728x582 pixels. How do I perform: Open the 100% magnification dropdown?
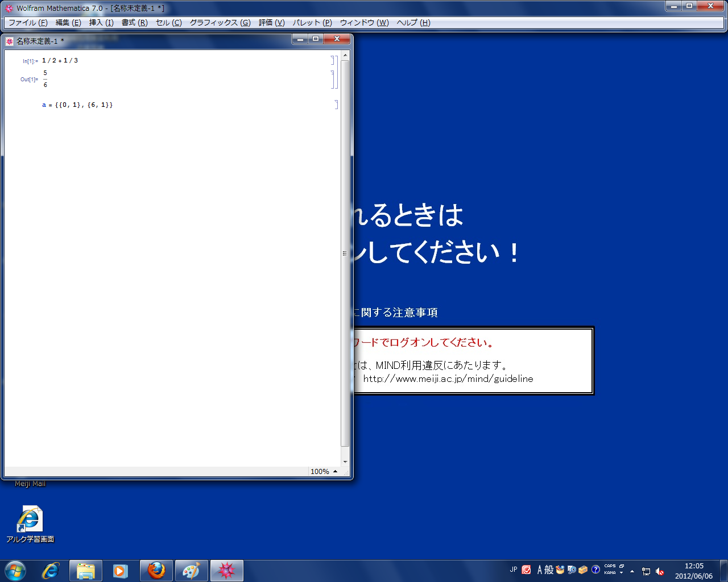[x=324, y=472]
